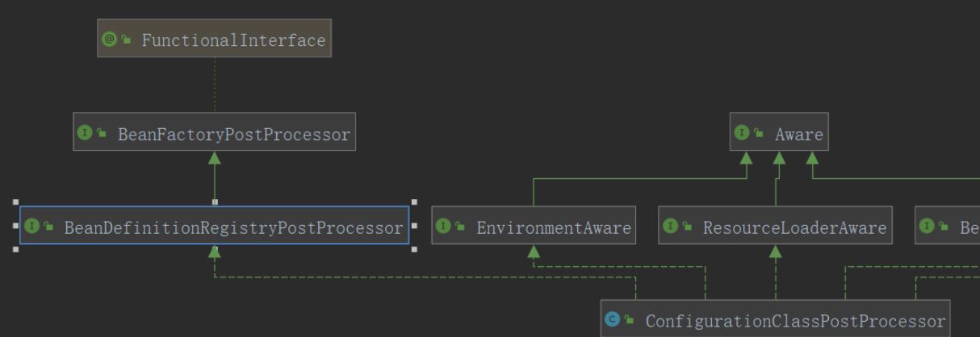Click the lock icon next to FunctionalInterface

pyautogui.click(x=127, y=40)
